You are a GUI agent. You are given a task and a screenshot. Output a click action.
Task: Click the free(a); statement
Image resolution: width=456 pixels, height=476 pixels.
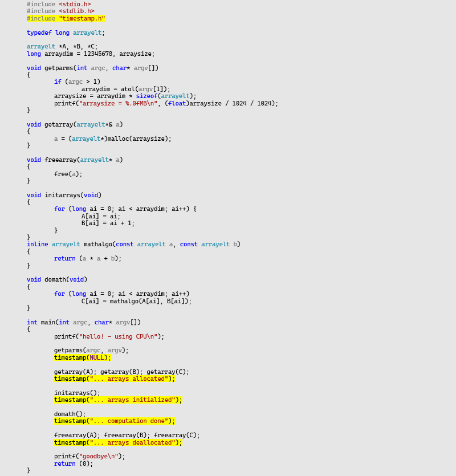click(x=68, y=174)
